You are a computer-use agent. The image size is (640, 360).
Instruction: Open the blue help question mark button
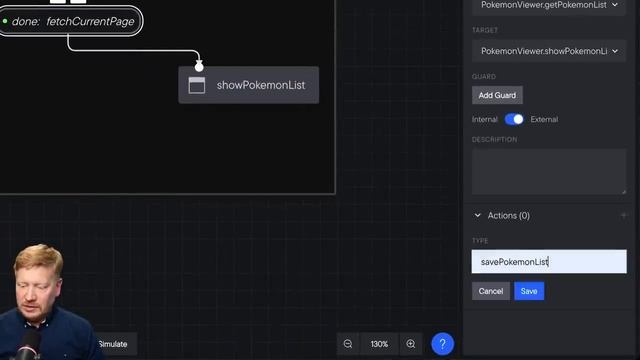442,344
